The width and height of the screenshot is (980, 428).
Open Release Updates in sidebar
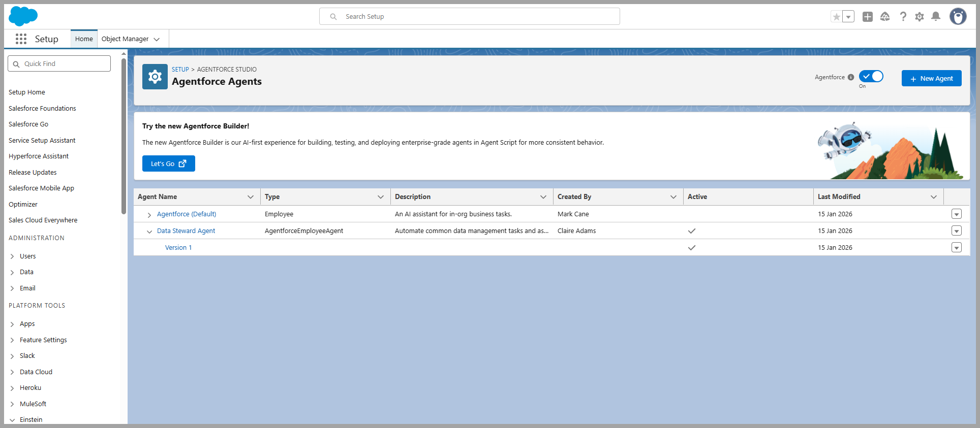pos(33,173)
